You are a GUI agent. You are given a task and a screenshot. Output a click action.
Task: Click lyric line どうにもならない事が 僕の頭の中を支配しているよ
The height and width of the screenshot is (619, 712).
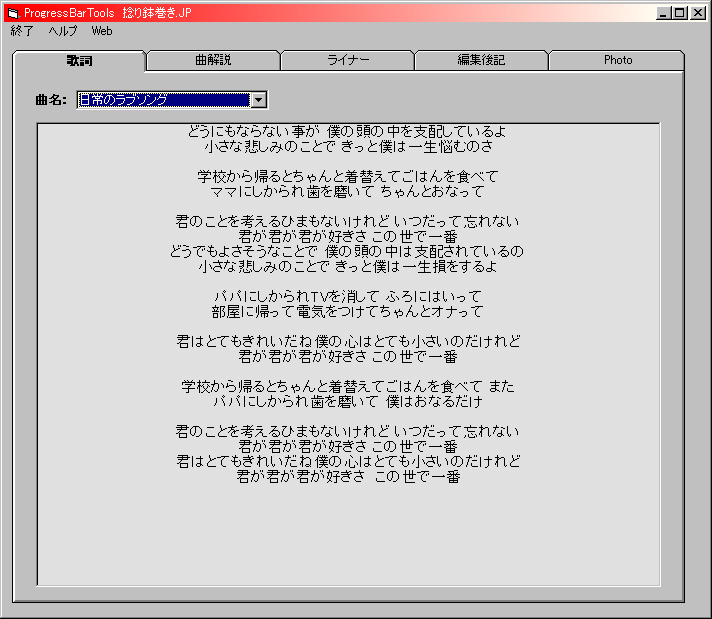(x=347, y=131)
